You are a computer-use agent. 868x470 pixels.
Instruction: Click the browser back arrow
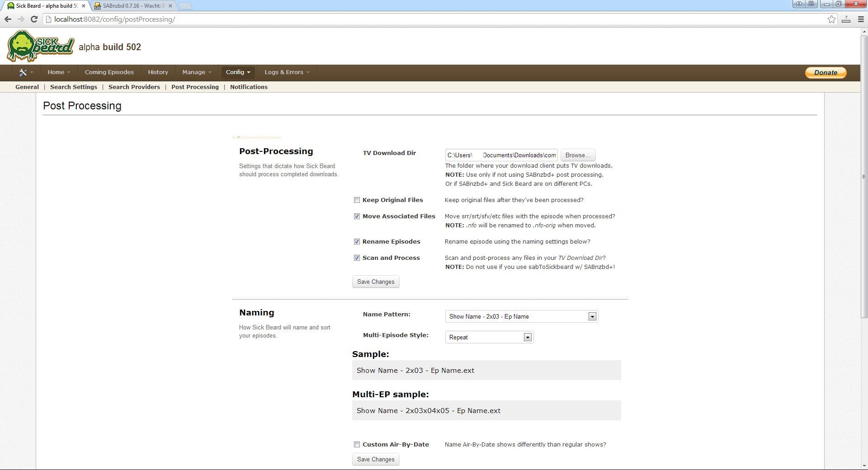[x=8, y=19]
